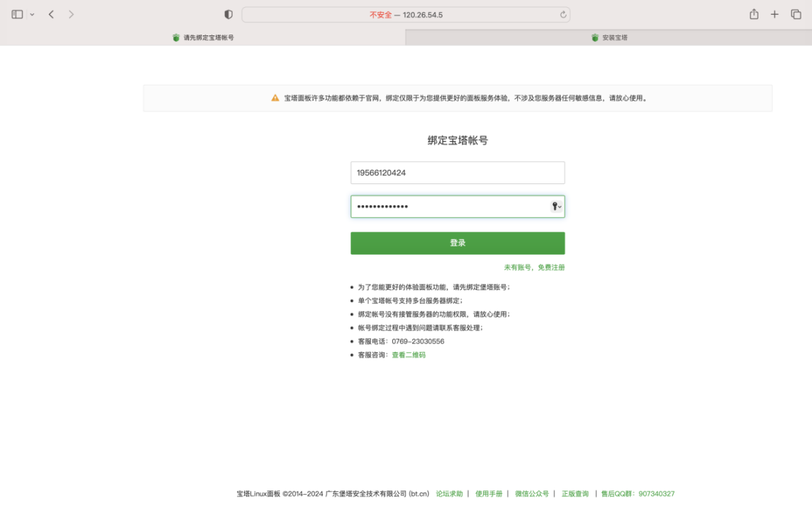Add a new tab with the plus icon

(x=774, y=15)
